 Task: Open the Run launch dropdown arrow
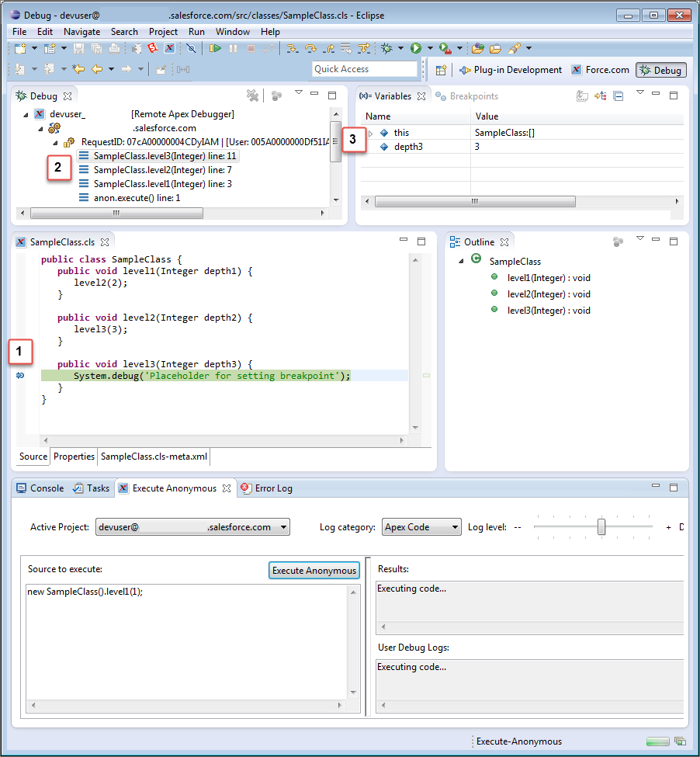pos(430,48)
